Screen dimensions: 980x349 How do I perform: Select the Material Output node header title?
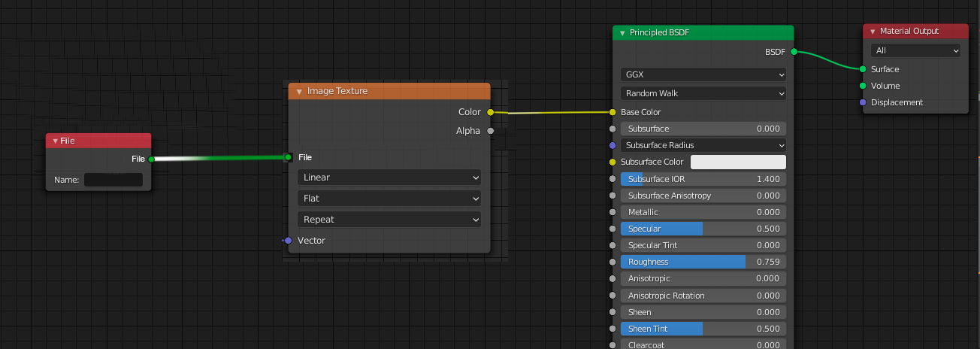[909, 32]
